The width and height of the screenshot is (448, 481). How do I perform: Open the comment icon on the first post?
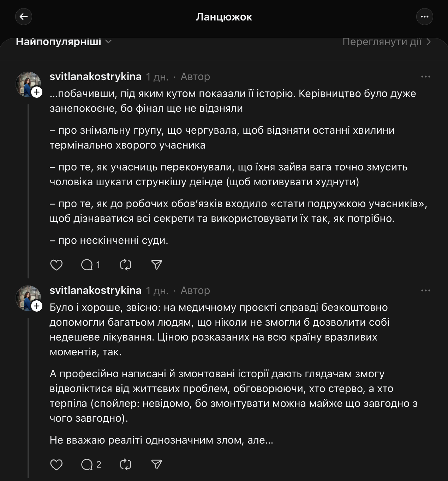pos(88,265)
